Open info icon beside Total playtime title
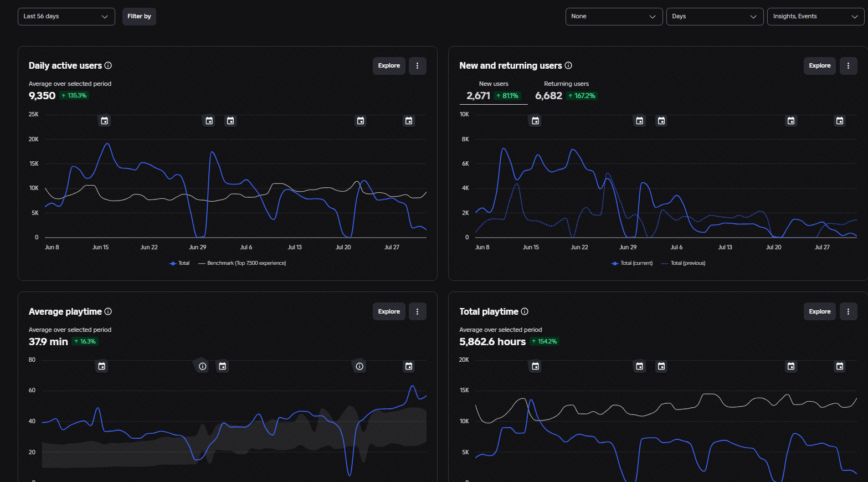The height and width of the screenshot is (482, 868). click(525, 311)
